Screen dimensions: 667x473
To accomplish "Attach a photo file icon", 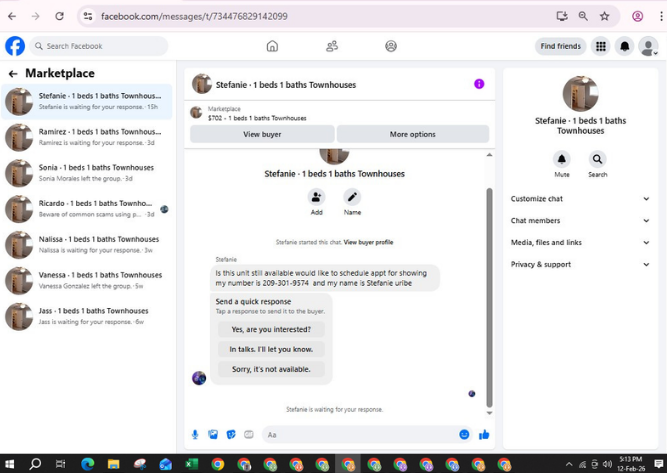I will point(213,434).
